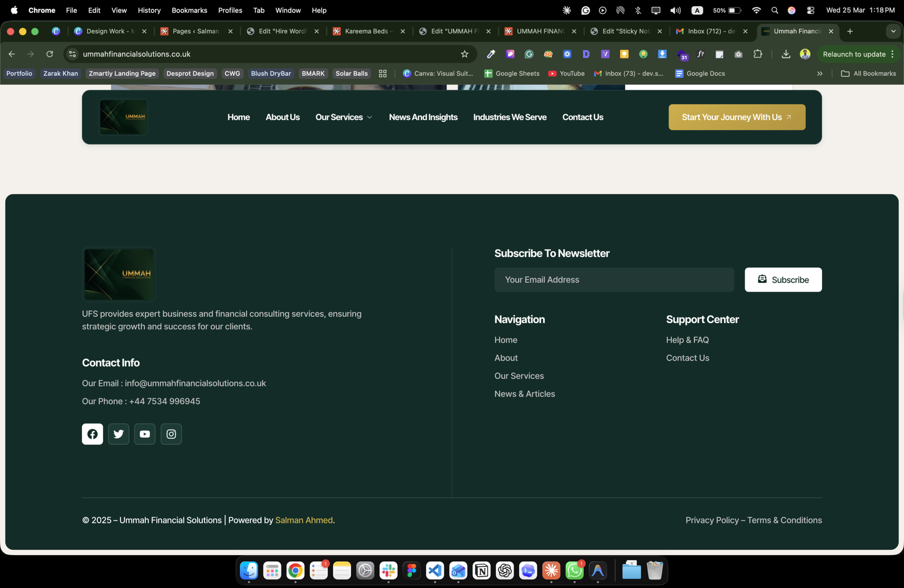
Task: Open the Extensions puzzle-piece menu
Action: coord(758,54)
